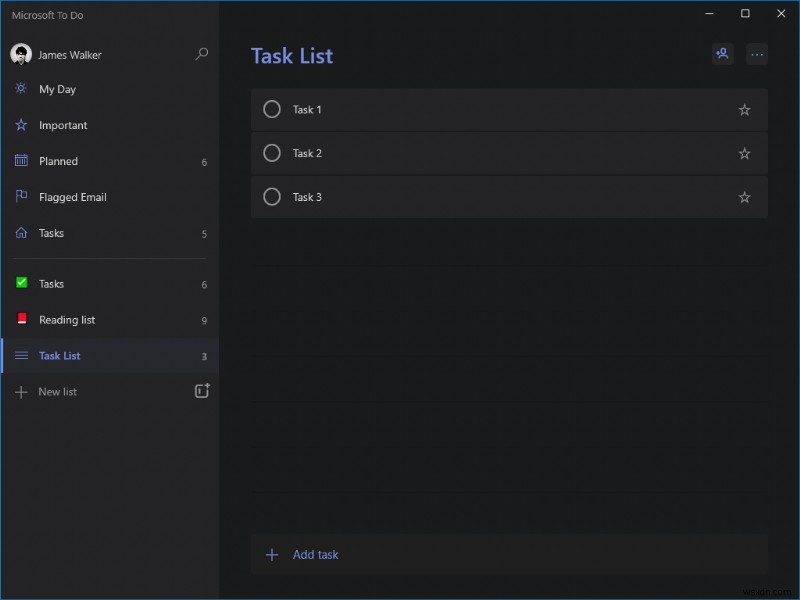Mark Task 2 as important with star

click(x=744, y=154)
